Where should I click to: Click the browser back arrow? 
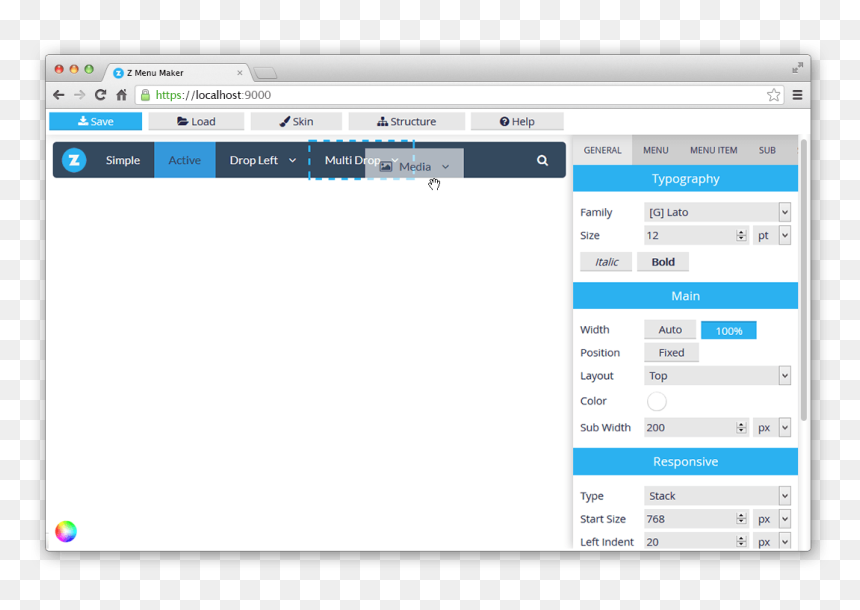pos(59,95)
